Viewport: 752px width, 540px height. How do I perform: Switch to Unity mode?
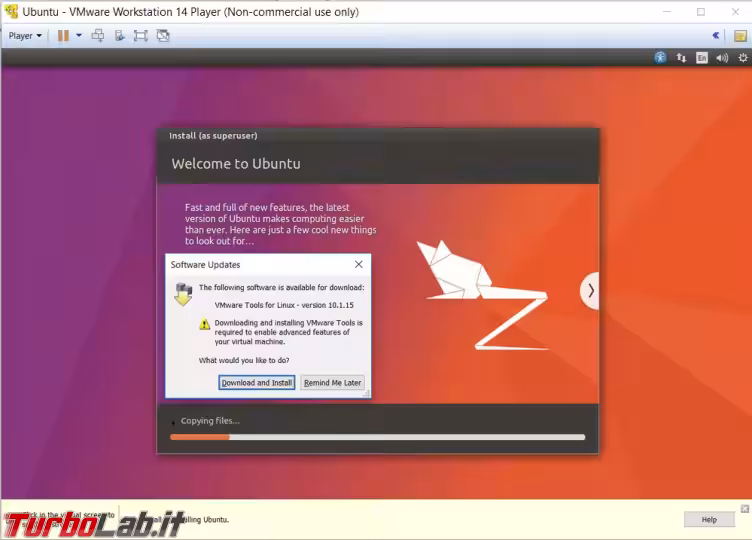[x=163, y=35]
